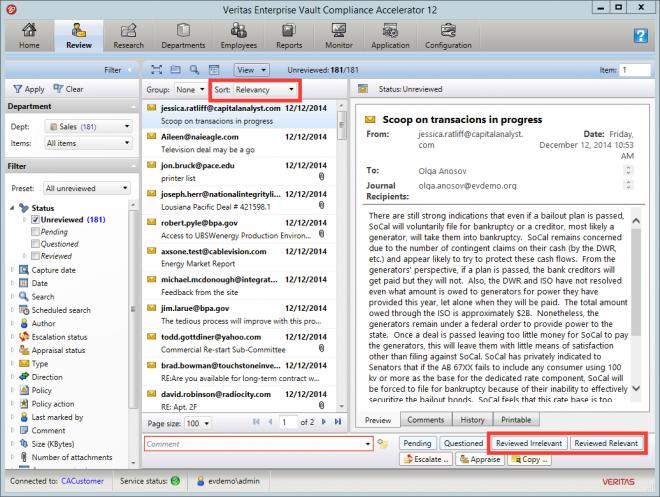Check the Reviewed status checkbox
The height and width of the screenshot is (497, 660).
pyautogui.click(x=35, y=256)
